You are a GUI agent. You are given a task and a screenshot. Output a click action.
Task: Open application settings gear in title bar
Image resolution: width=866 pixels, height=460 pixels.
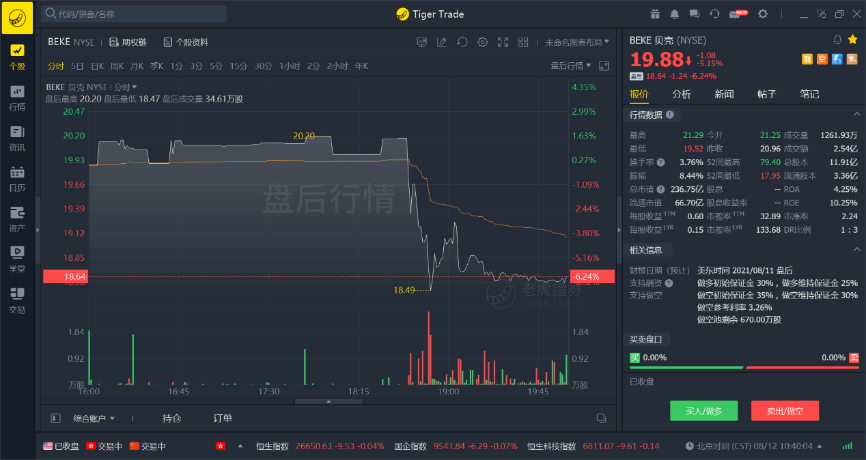(x=763, y=14)
